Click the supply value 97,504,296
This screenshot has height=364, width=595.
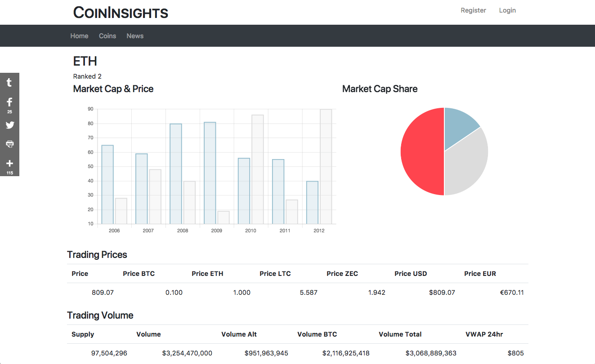tap(109, 353)
